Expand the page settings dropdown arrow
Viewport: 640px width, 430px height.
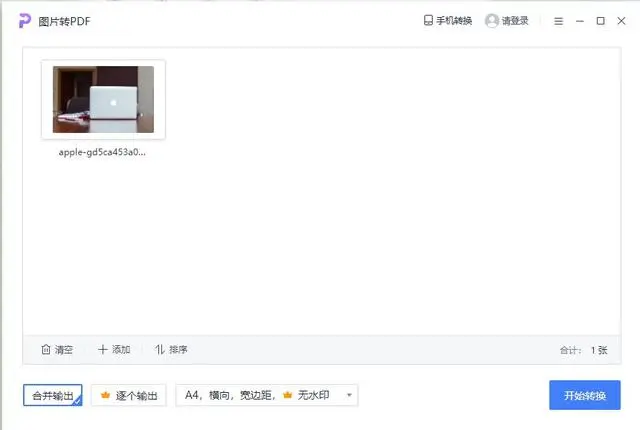click(x=349, y=395)
